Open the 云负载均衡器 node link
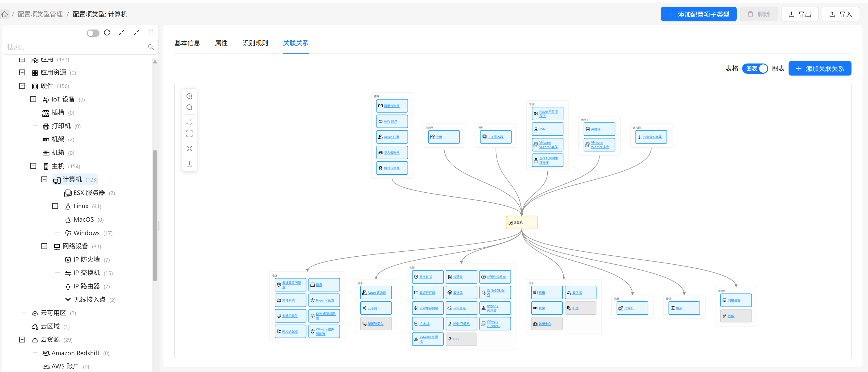Screen dimensions: 868x372 tap(652, 137)
